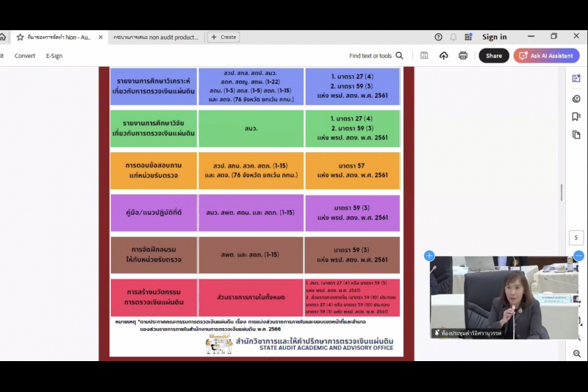
Task: Click the Find text or tools search
Action: (x=376, y=56)
